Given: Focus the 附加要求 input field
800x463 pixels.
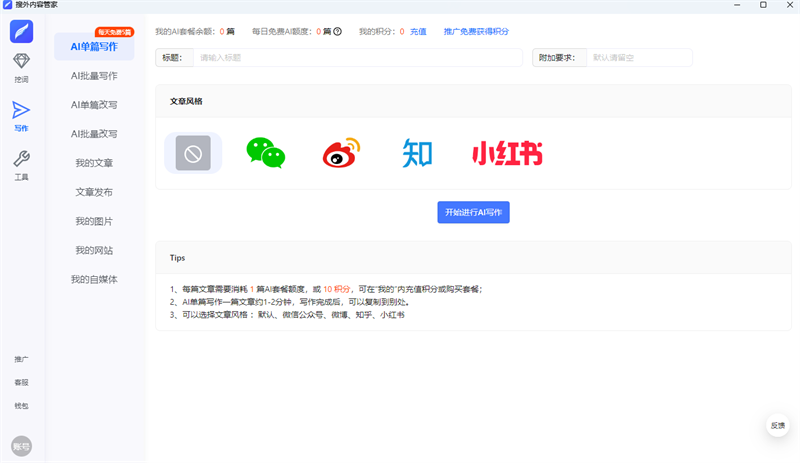Looking at the screenshot, I should coord(638,58).
